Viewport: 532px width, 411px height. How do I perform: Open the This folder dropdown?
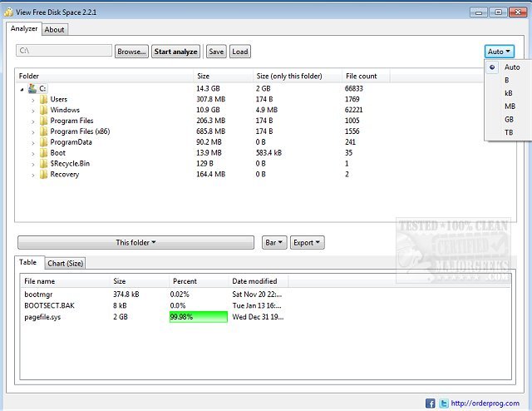(x=135, y=243)
